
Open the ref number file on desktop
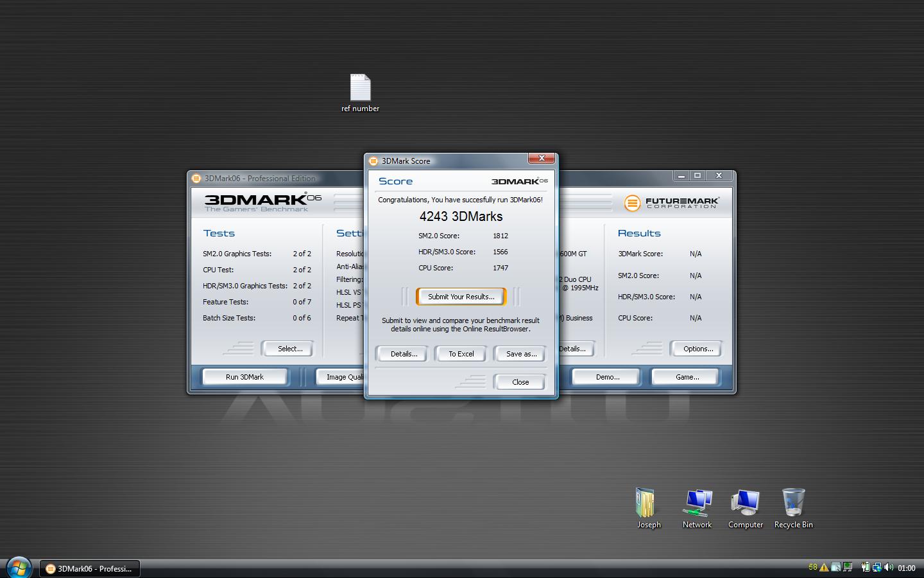pyautogui.click(x=360, y=93)
